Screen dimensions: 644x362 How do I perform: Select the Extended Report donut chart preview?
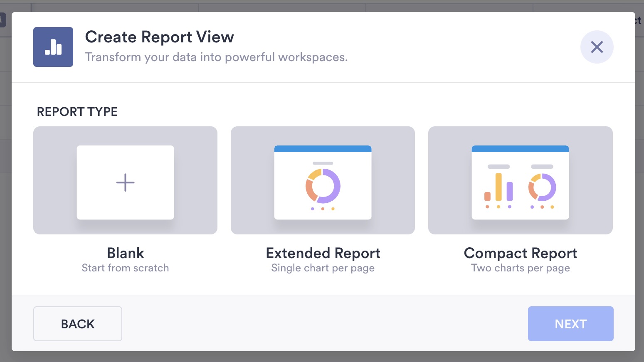tap(323, 186)
